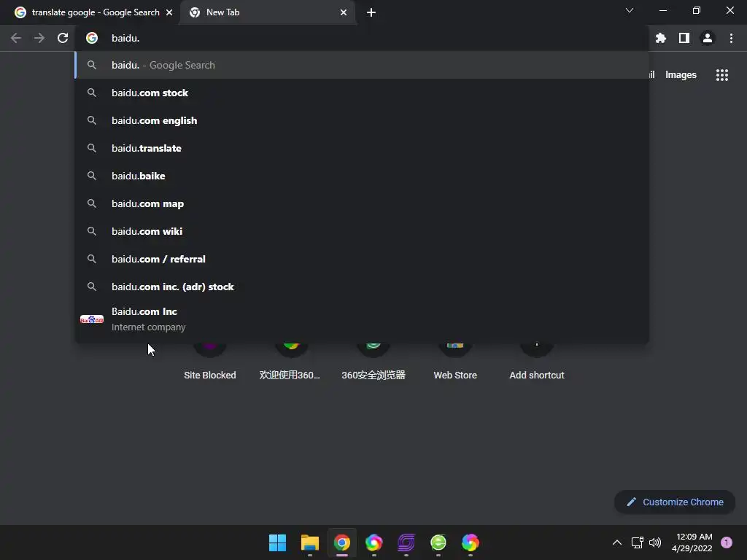This screenshot has height=560, width=747.
Task: Open notification badge in taskbar
Action: [x=727, y=542]
